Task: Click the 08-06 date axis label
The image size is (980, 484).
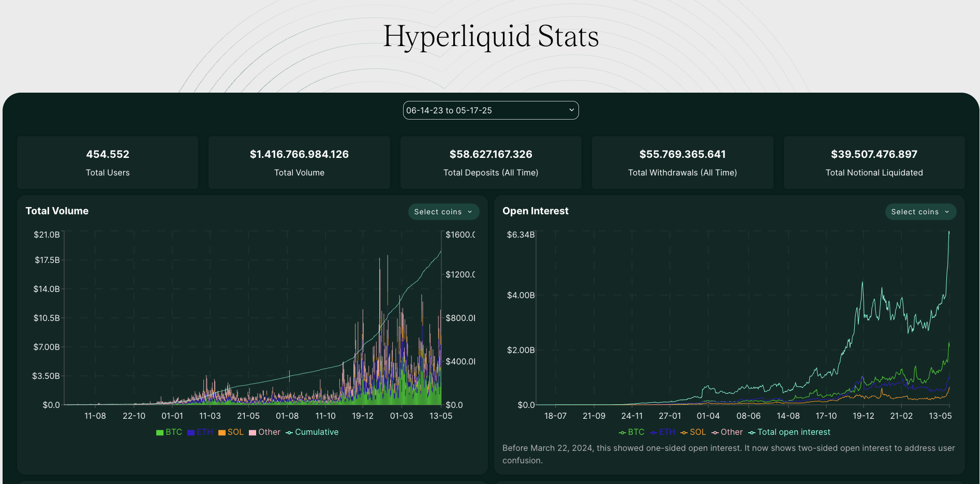Action: pos(749,416)
